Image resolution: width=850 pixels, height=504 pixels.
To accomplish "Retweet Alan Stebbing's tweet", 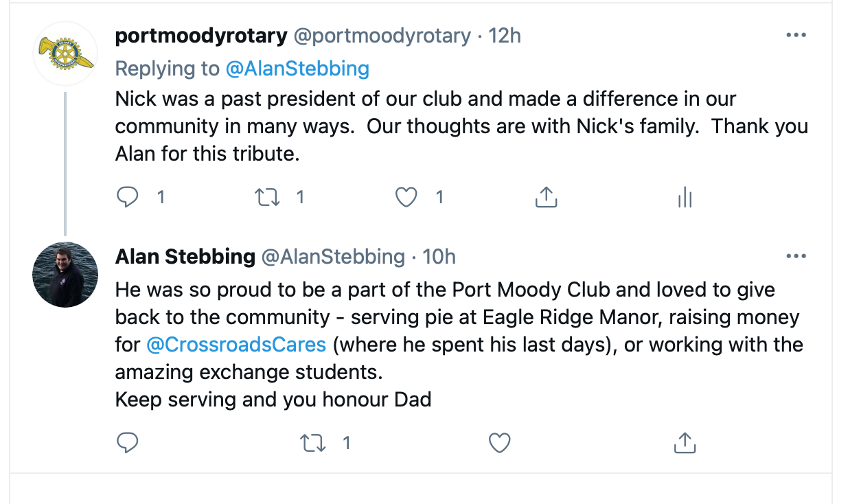I will point(313,443).
